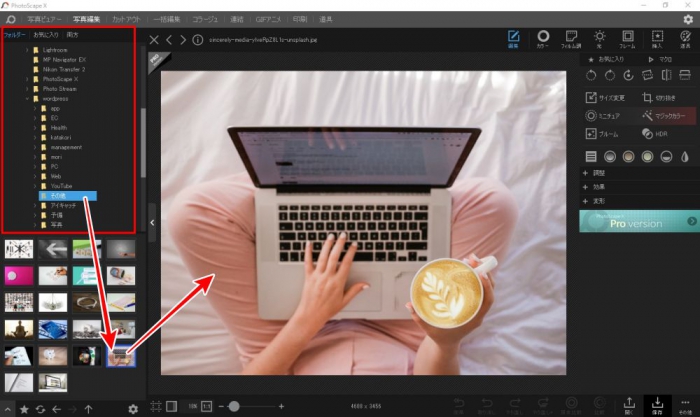This screenshot has width=700, height=417.
Task: Select the highlighted laptop photo thumbnail
Action: (x=121, y=357)
